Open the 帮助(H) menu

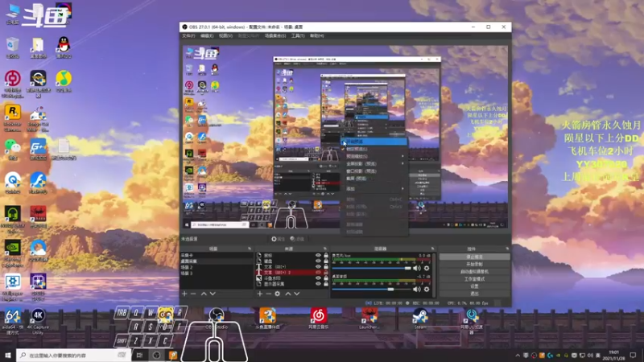pyautogui.click(x=317, y=36)
